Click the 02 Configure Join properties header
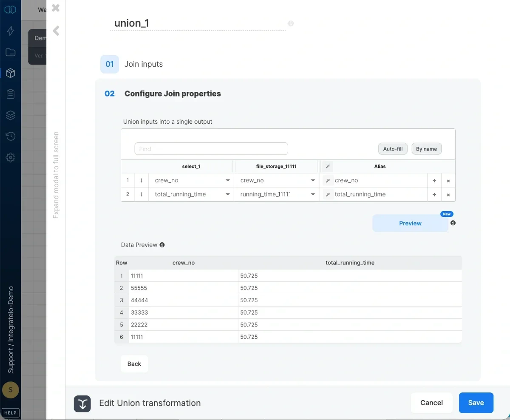The width and height of the screenshot is (510, 420). click(163, 94)
